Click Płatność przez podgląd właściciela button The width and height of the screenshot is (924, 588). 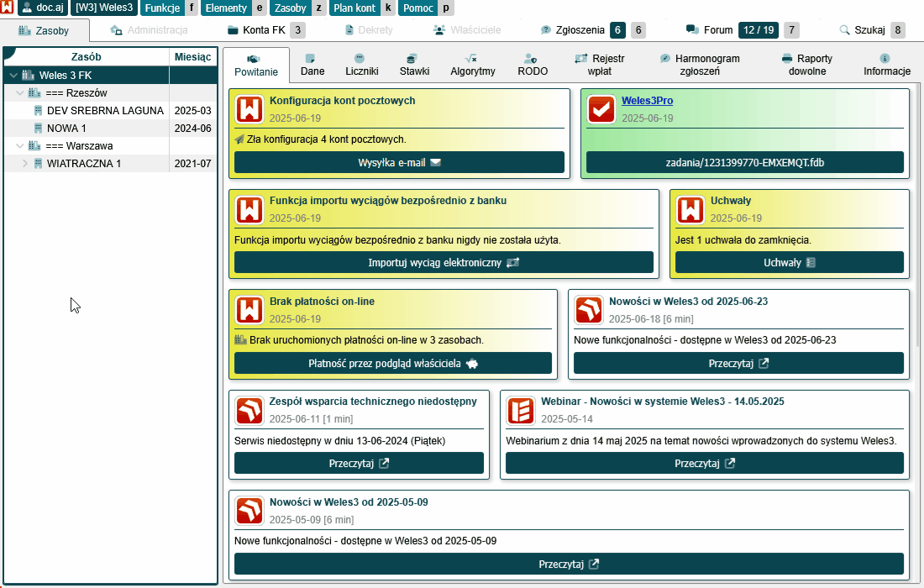point(393,364)
